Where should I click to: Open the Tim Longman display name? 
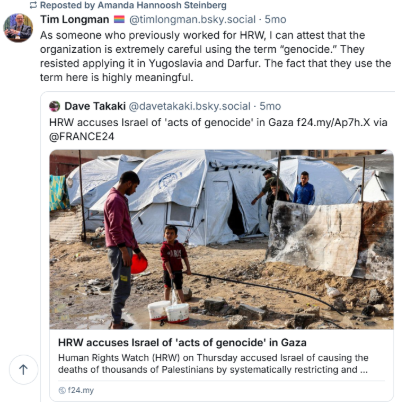75,20
